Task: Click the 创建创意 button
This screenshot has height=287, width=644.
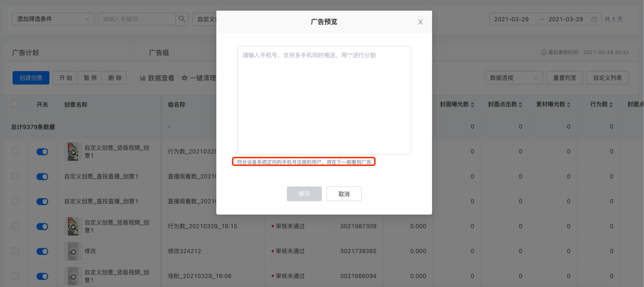Action: pos(31,78)
